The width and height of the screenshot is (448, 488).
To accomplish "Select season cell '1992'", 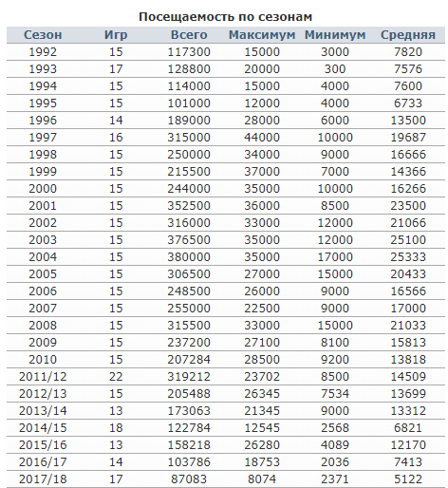I will (43, 52).
